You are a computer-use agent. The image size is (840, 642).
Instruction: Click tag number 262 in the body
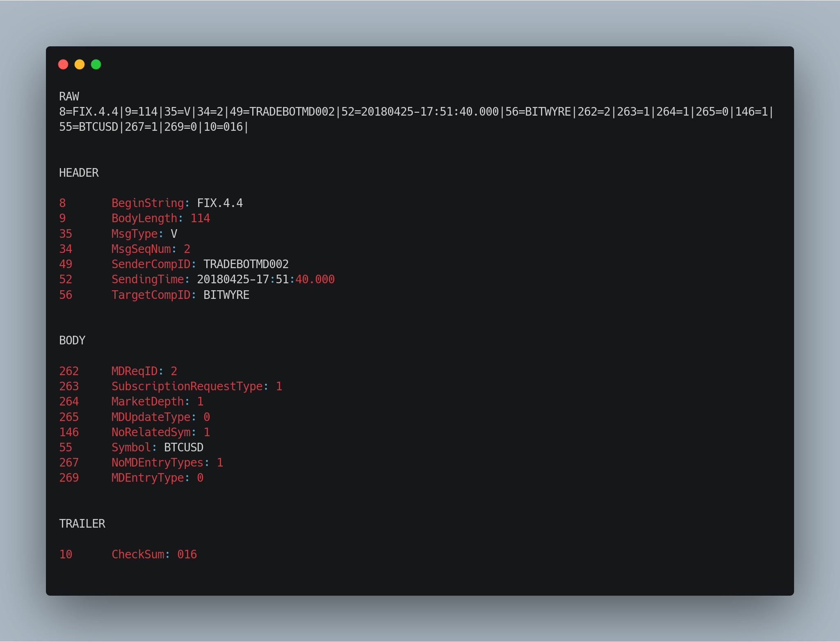click(69, 371)
